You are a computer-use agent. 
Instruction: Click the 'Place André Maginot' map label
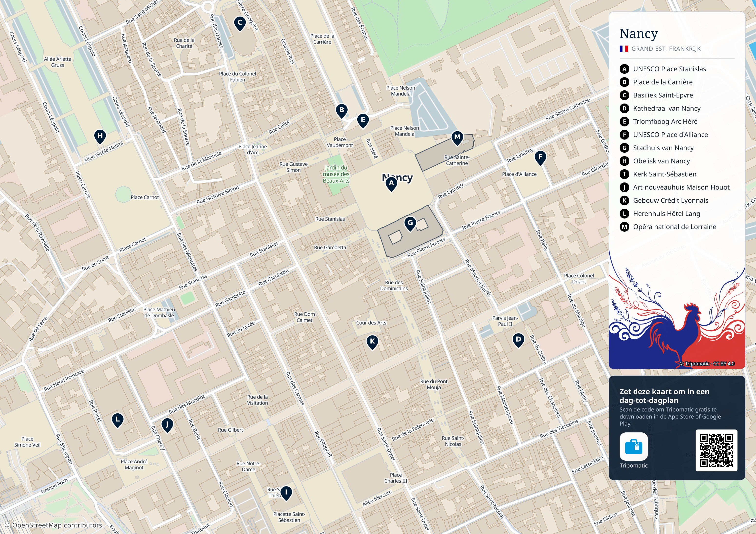[134, 465]
